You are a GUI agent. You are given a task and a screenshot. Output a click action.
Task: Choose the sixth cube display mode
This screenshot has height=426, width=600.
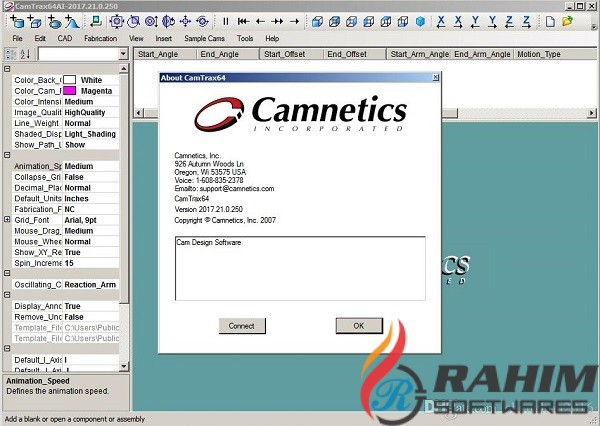403,21
